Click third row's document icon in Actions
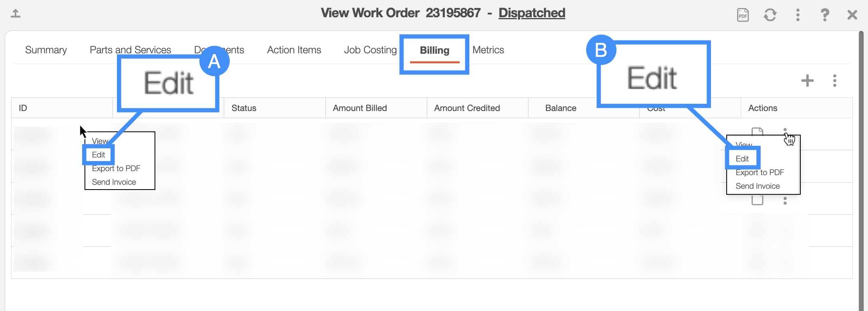 (x=757, y=200)
